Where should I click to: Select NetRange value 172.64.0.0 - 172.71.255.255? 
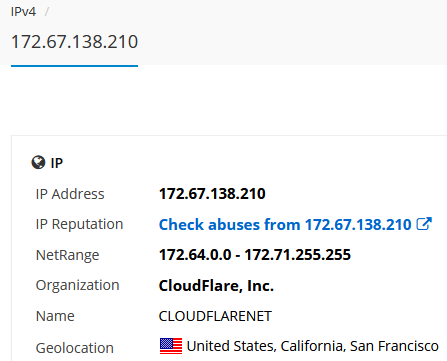pos(255,255)
